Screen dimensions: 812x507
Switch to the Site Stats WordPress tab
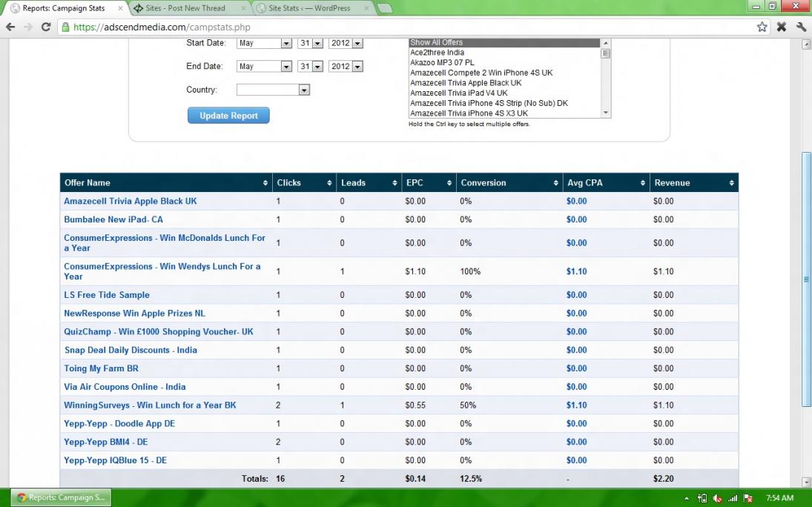click(308, 8)
